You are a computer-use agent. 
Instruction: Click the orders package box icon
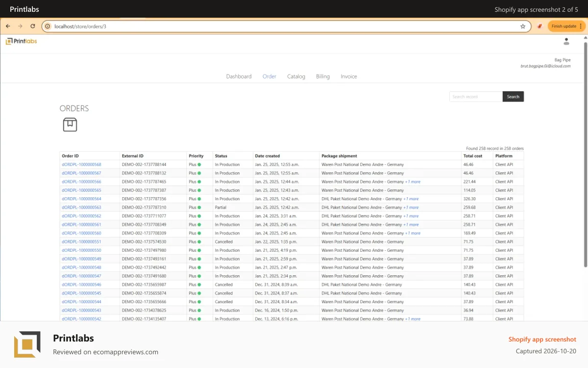pos(70,125)
